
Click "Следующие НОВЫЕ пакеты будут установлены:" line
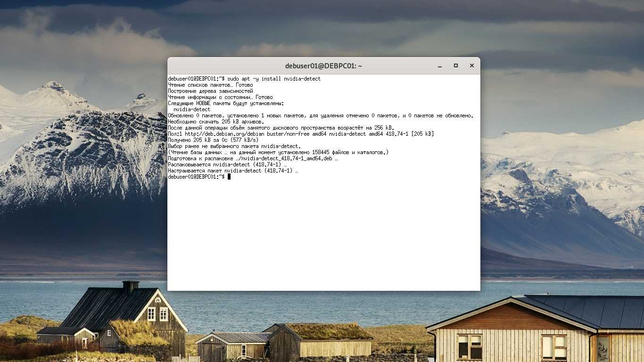coord(226,103)
